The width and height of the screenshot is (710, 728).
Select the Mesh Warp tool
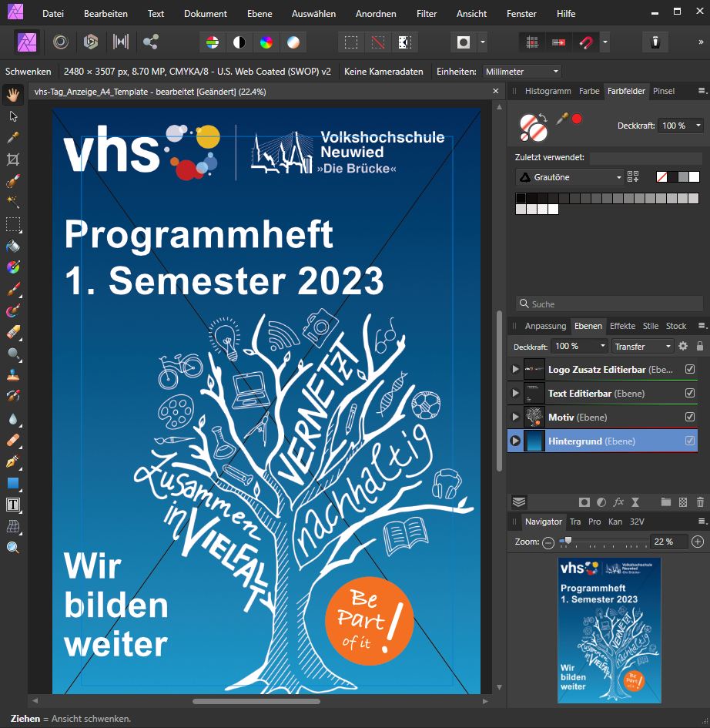pyautogui.click(x=13, y=526)
